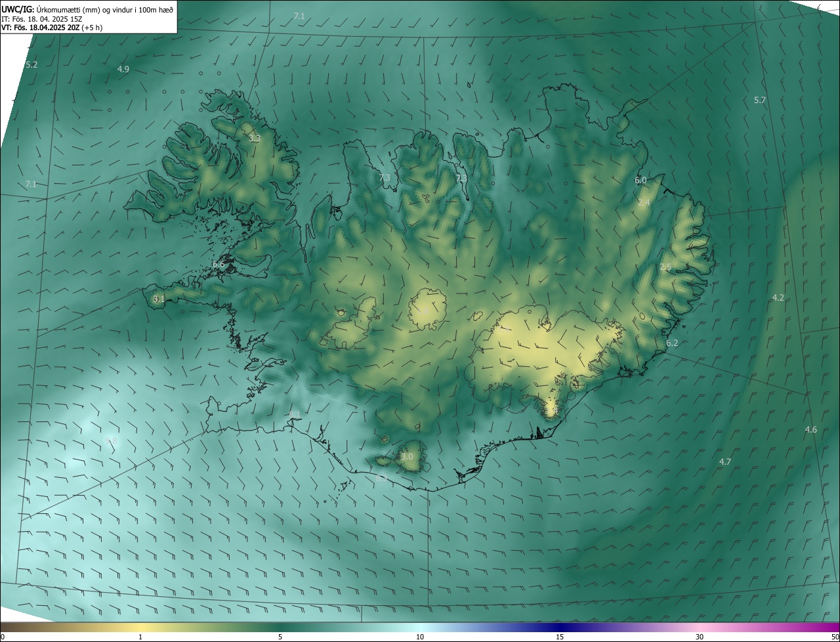This screenshot has width=840, height=642.
Task: Click the value label '5.7' on the map
Action: [760, 100]
